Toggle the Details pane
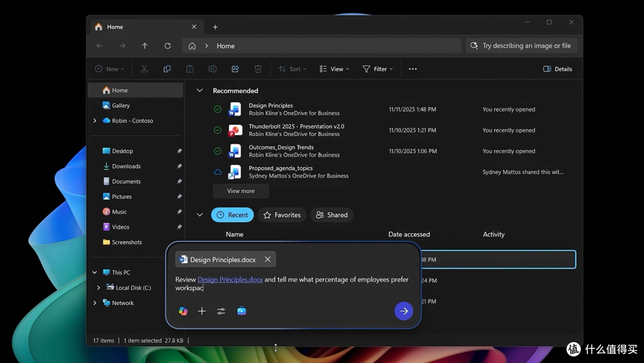 [x=558, y=69]
